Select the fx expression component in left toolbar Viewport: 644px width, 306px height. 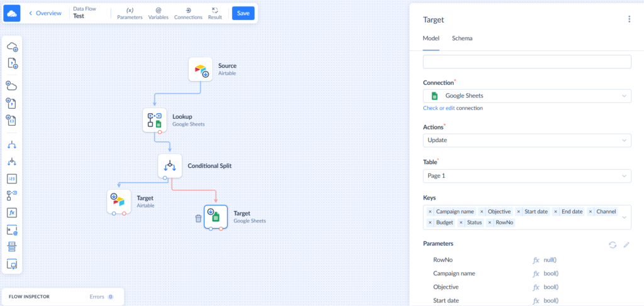[13, 212]
